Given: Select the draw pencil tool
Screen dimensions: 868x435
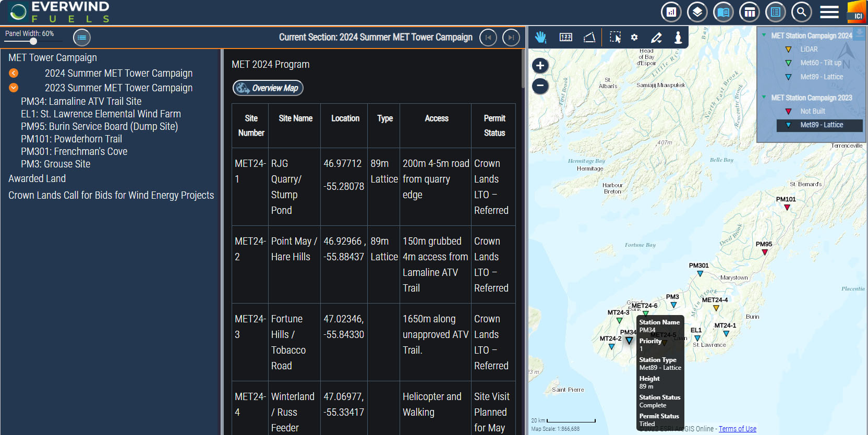Looking at the screenshot, I should (656, 37).
